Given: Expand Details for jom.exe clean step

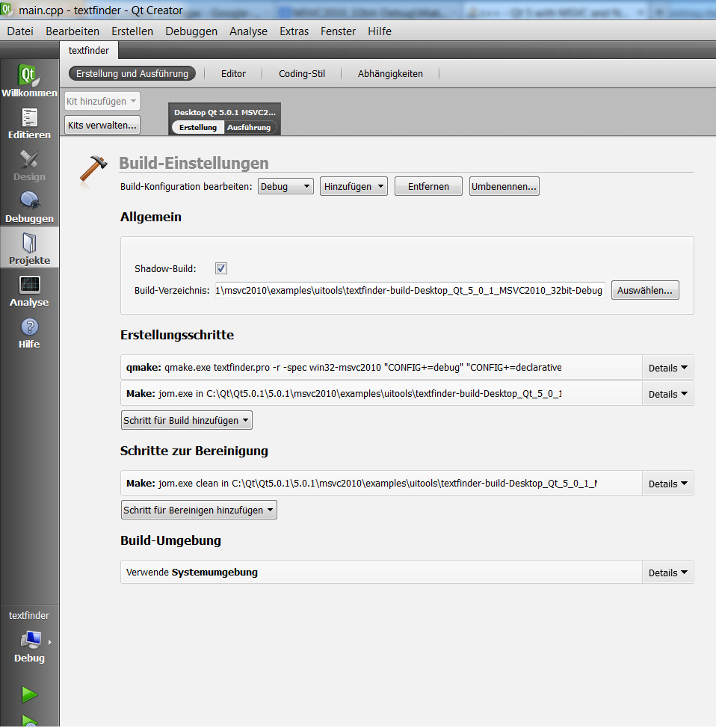Looking at the screenshot, I should [667, 484].
